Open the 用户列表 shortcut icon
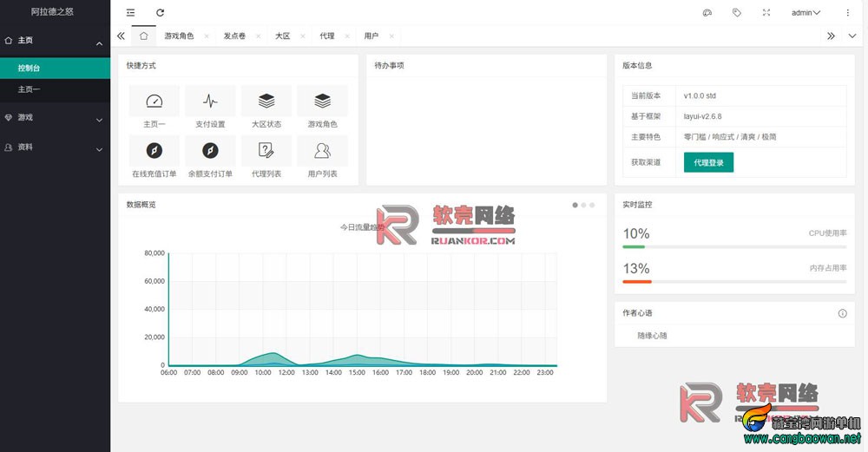Image resolution: width=868 pixels, height=452 pixels. click(322, 151)
